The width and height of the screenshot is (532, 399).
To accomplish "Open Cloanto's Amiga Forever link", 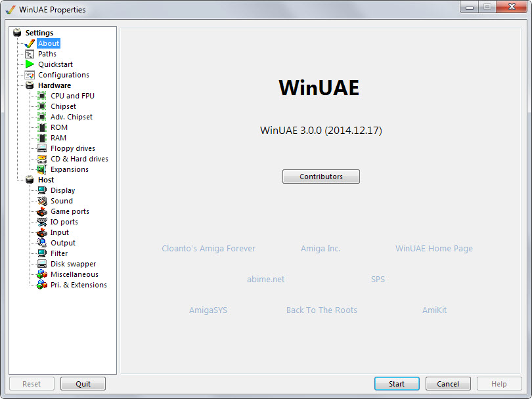I will tap(208, 249).
